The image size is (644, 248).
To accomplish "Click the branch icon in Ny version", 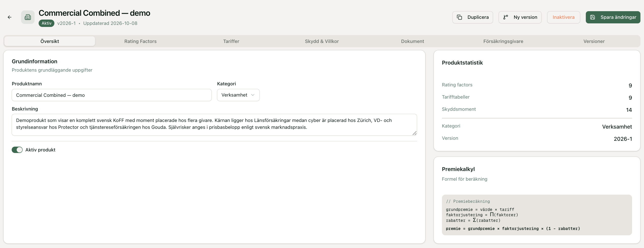I will [x=506, y=17].
